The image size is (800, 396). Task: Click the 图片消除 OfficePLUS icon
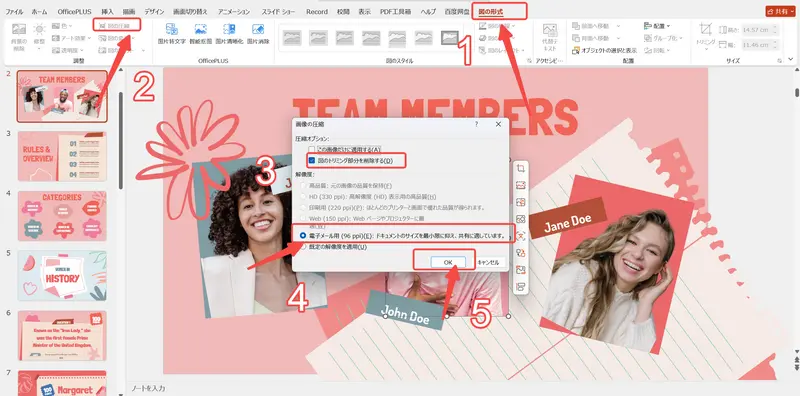pyautogui.click(x=258, y=29)
